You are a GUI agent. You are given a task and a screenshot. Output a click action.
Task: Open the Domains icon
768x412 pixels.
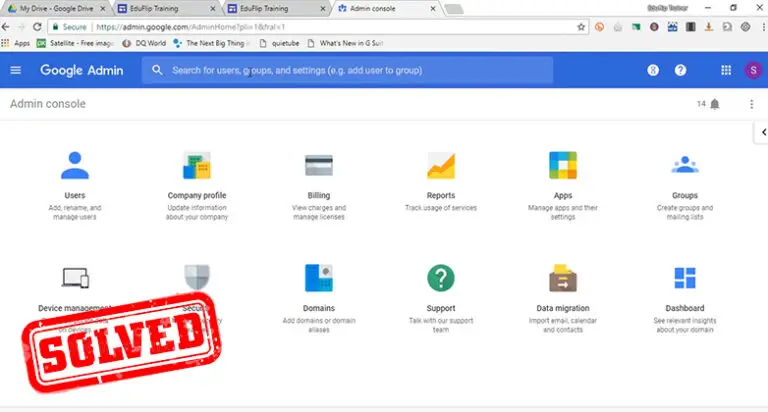pyautogui.click(x=319, y=278)
